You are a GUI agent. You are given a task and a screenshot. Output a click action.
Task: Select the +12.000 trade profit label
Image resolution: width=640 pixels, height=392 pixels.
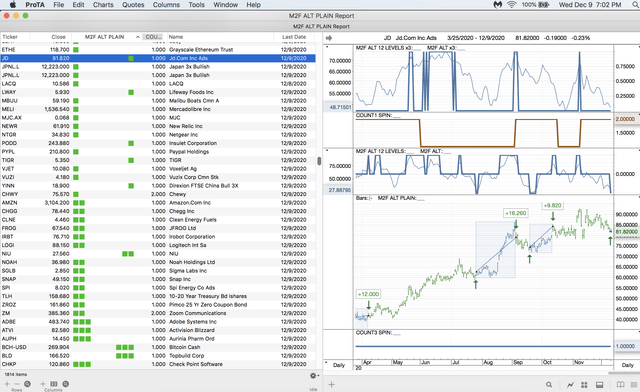tap(368, 294)
